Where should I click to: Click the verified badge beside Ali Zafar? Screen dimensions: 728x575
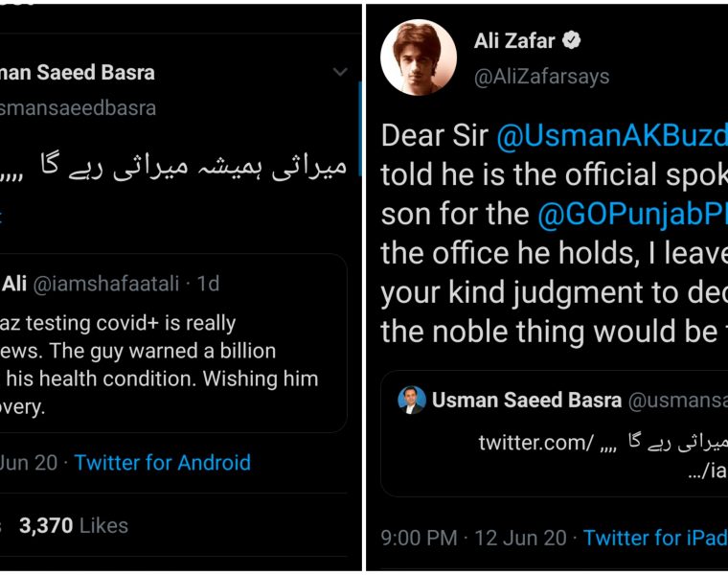coord(572,40)
